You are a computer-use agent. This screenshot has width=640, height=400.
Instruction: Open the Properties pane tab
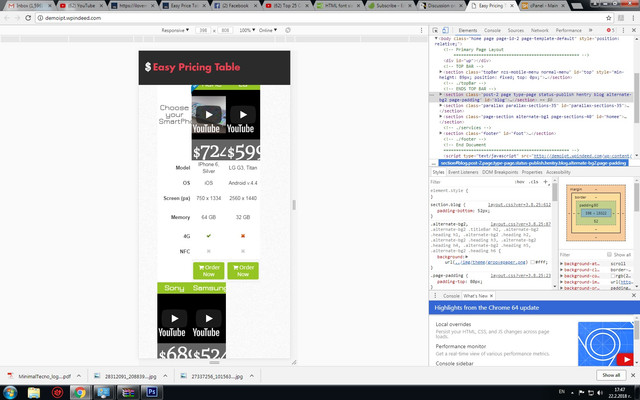coord(532,172)
